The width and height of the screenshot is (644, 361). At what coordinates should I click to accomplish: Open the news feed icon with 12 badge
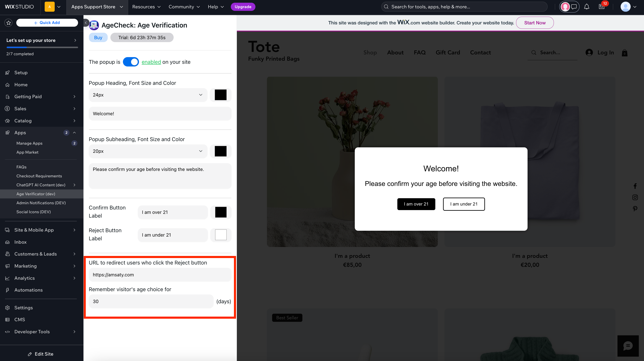tap(602, 7)
